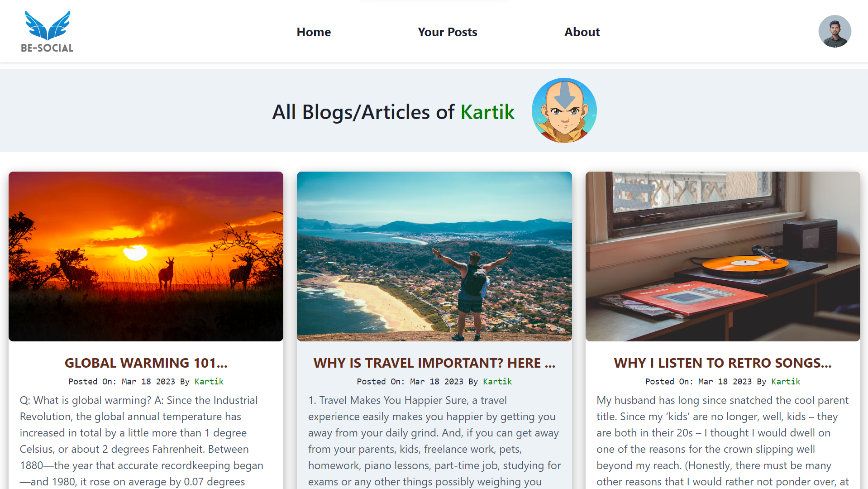Open Why I Listen To Retro Songs title

[x=723, y=363]
